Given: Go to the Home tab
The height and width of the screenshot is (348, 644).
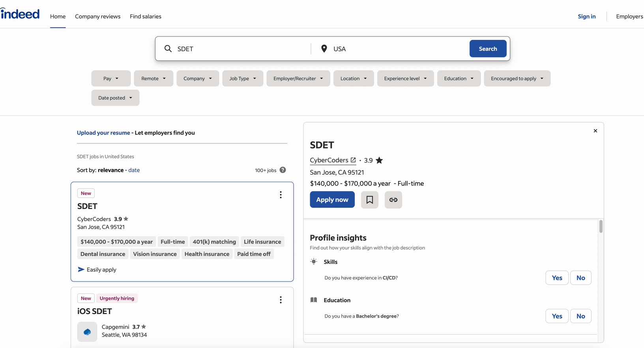Looking at the screenshot, I should click(58, 16).
